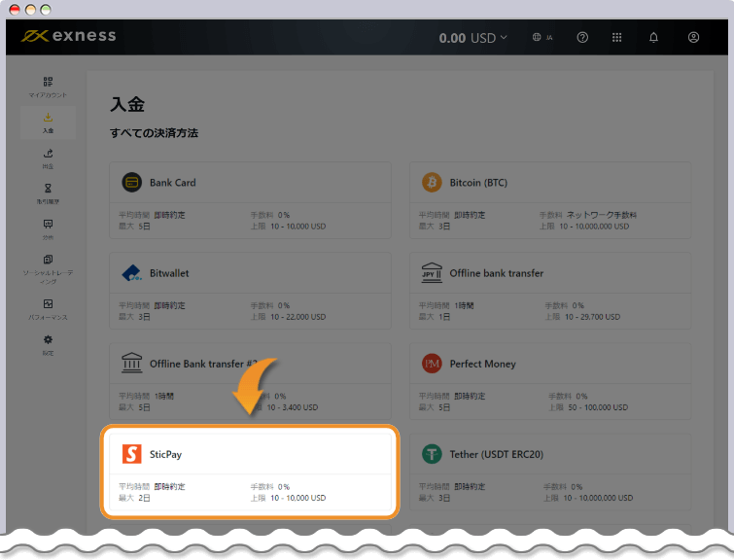Click Perfect Money limit 50 - 100,000 USD
Viewport: 734px width, 560px height.
pos(598,407)
